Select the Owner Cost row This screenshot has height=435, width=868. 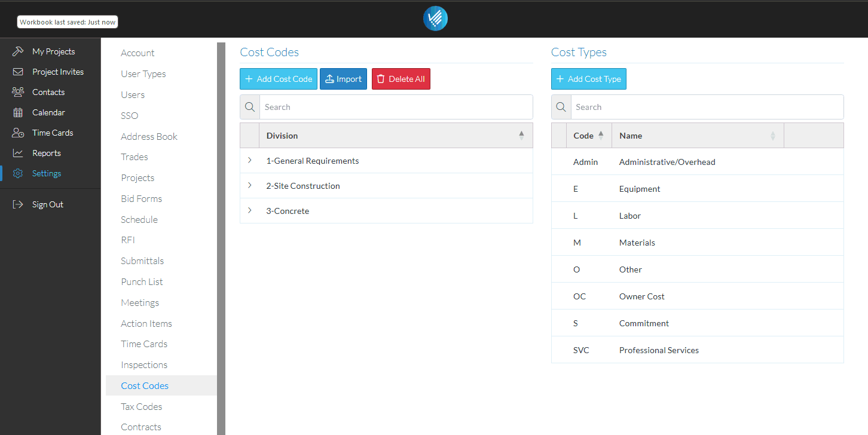point(697,296)
